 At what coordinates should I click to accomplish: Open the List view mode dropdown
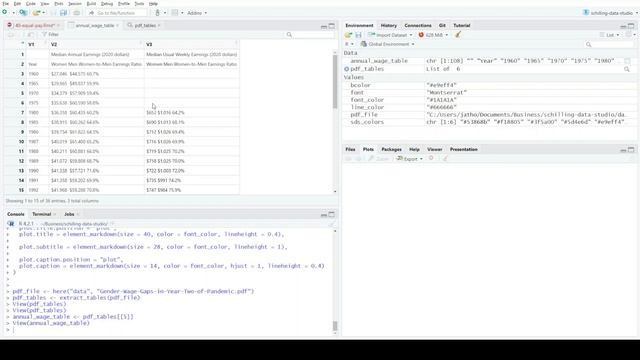[610, 35]
